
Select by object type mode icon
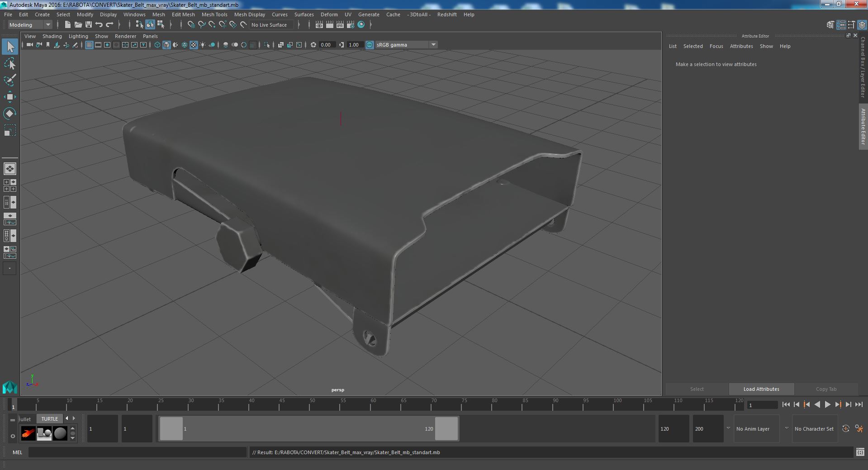150,25
